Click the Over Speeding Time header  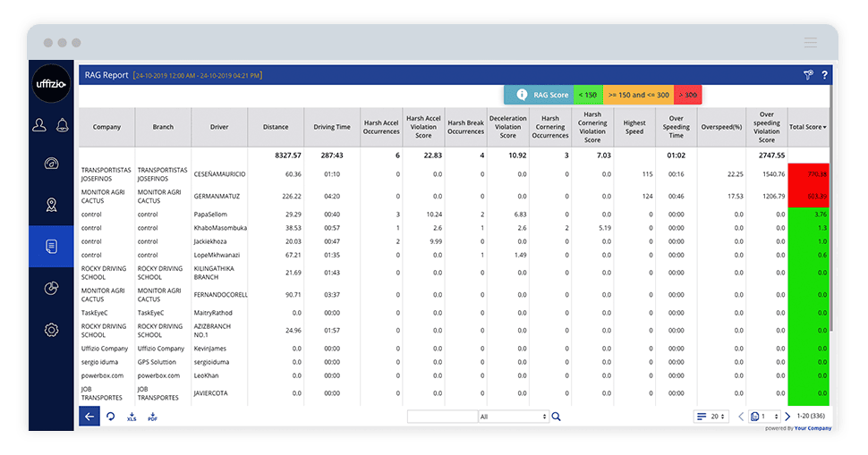click(677, 127)
